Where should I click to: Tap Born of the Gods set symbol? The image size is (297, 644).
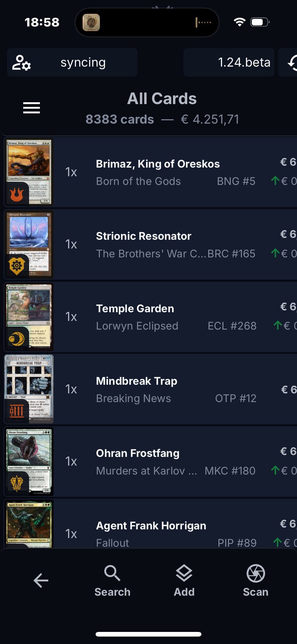(17, 195)
